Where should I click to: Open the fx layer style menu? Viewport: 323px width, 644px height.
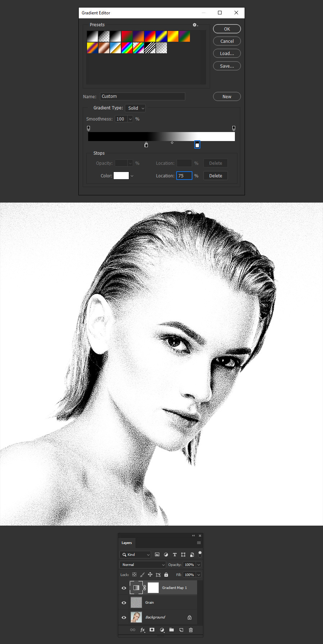(142, 630)
